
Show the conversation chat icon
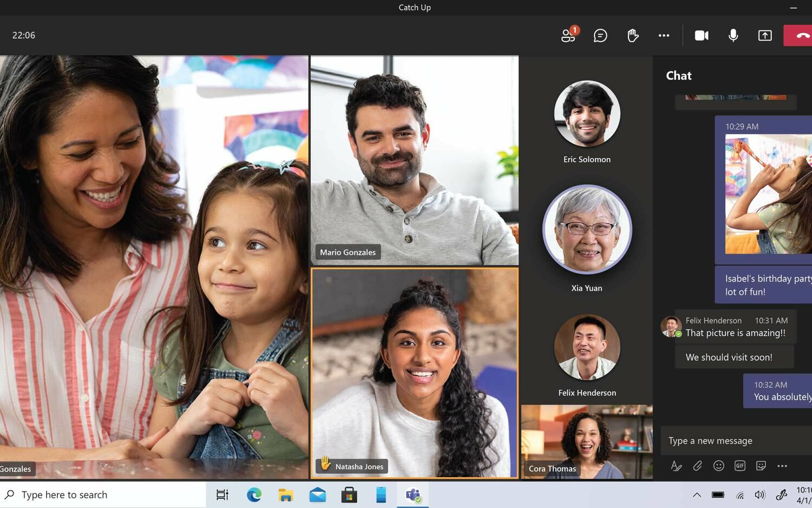click(600, 36)
